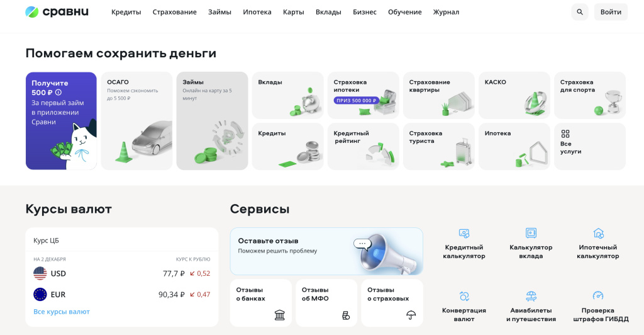Open the Получите 500 ₽ promo card
The image size is (644, 335).
(61, 121)
